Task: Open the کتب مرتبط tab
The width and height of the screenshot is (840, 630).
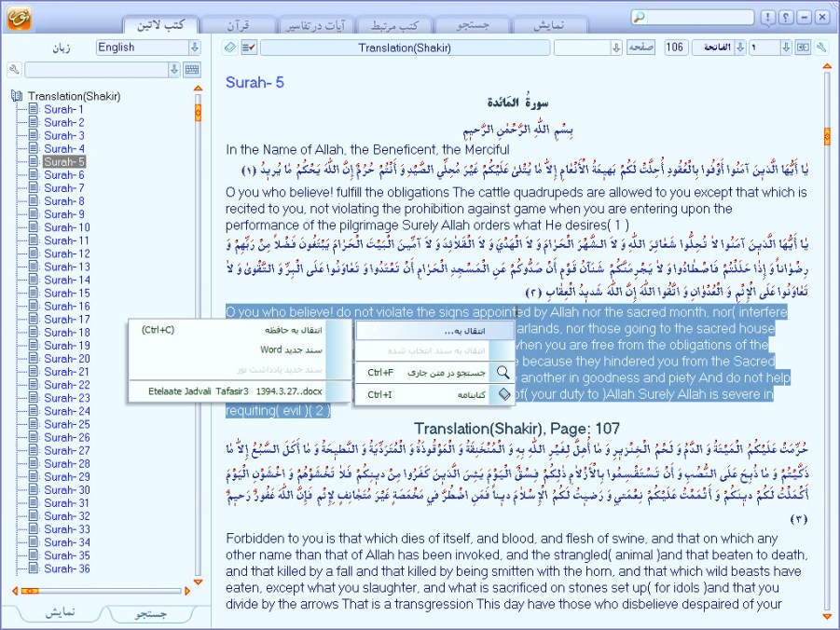Action: tap(393, 24)
